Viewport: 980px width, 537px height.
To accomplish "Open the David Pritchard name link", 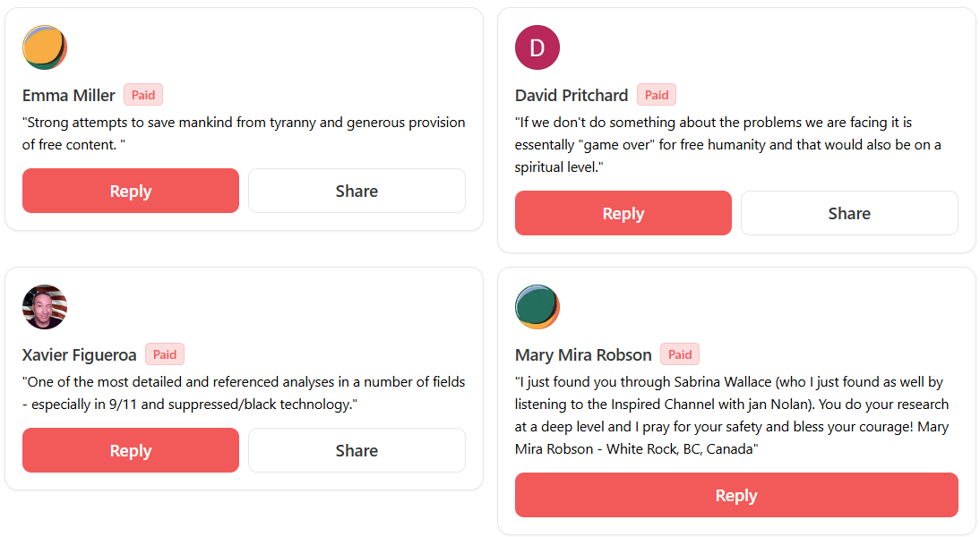I will tap(572, 96).
